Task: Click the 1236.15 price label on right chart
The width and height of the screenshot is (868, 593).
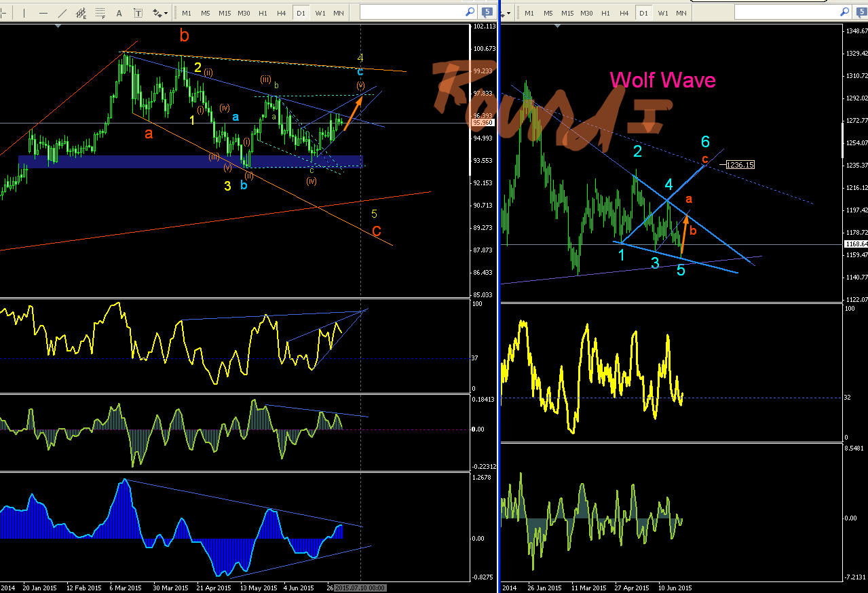Action: click(x=740, y=165)
